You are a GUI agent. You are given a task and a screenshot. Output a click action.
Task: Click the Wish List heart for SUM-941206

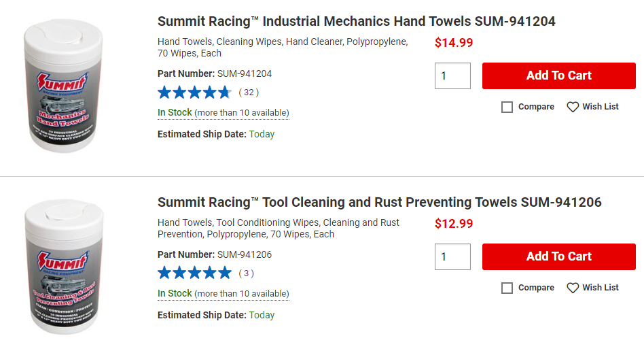(573, 288)
